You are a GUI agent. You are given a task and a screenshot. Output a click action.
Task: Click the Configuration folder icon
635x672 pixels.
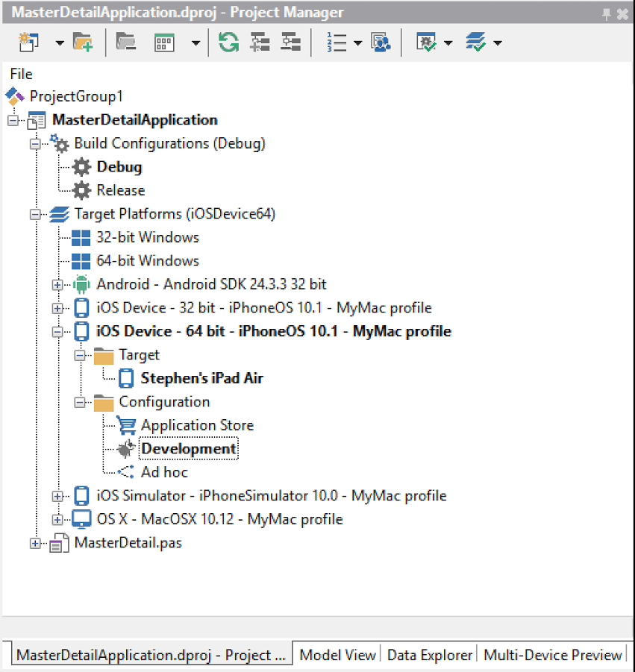point(104,403)
